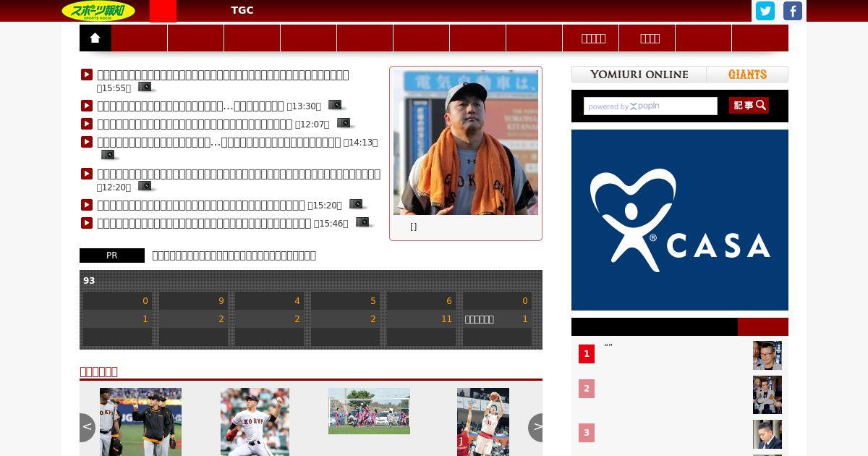
Task: Open the CASA advertisement banner
Action: coord(680,220)
